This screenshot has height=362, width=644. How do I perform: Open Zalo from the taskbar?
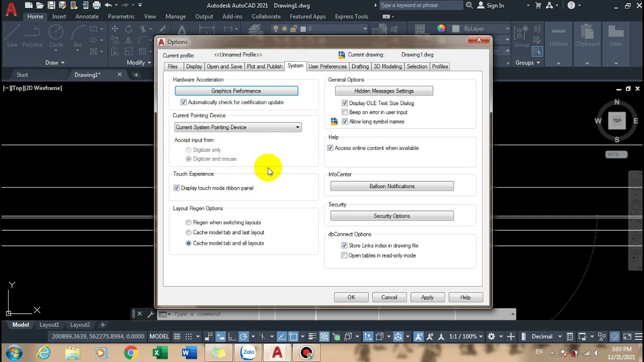tap(248, 353)
